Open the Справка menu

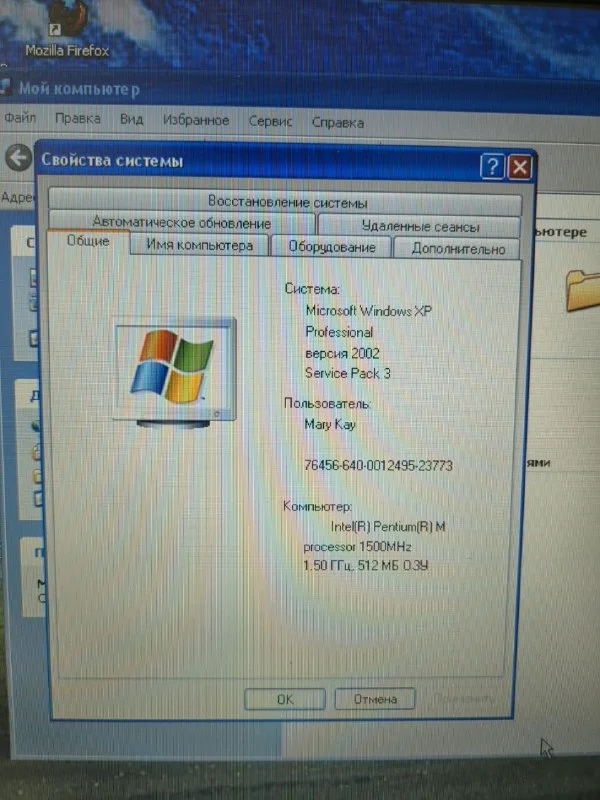pos(338,122)
